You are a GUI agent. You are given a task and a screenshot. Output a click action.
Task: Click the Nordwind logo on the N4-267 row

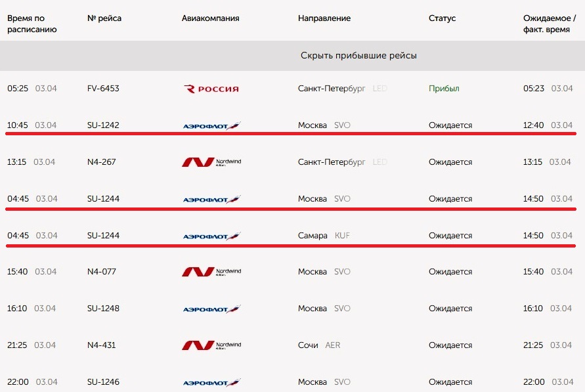(211, 162)
